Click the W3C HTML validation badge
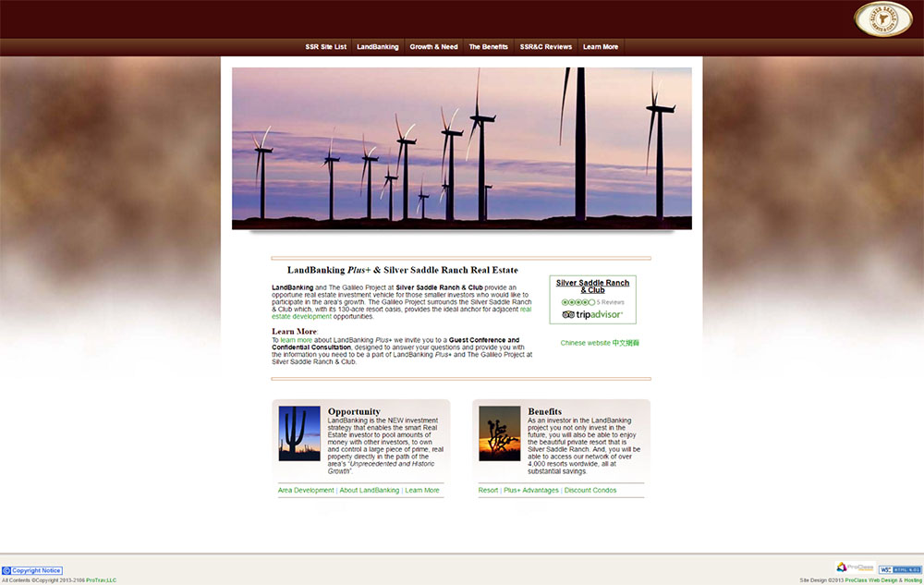924x585 pixels. [x=900, y=569]
